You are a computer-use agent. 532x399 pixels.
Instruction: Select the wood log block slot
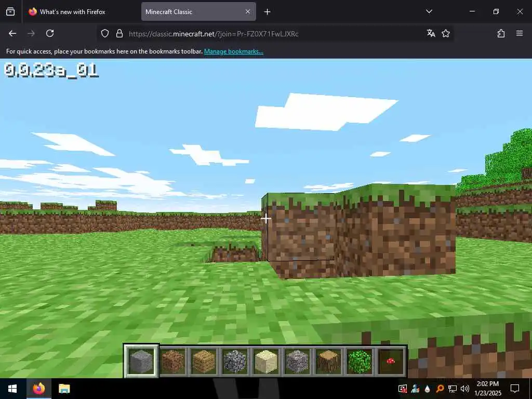point(328,361)
